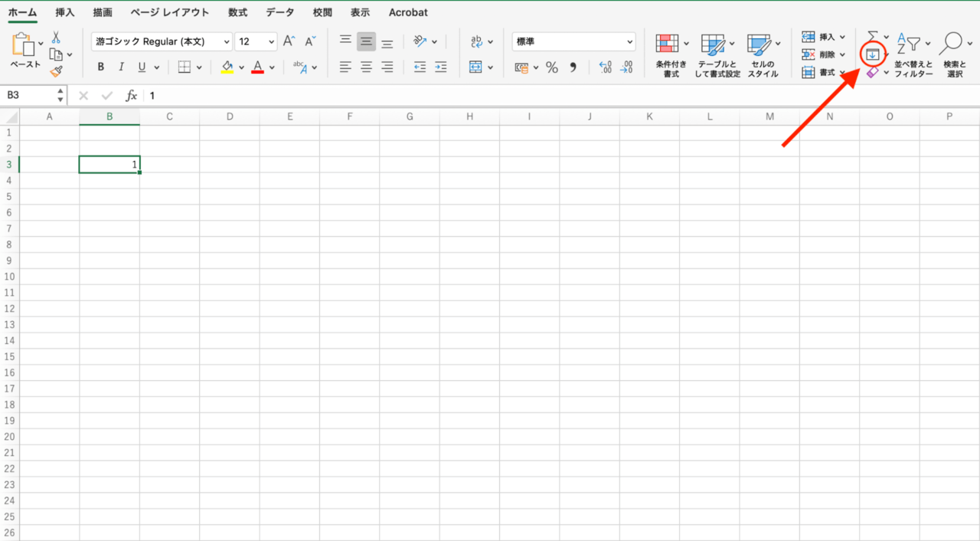Apply percent style with the % icon
This screenshot has width=980, height=541.
coord(551,67)
